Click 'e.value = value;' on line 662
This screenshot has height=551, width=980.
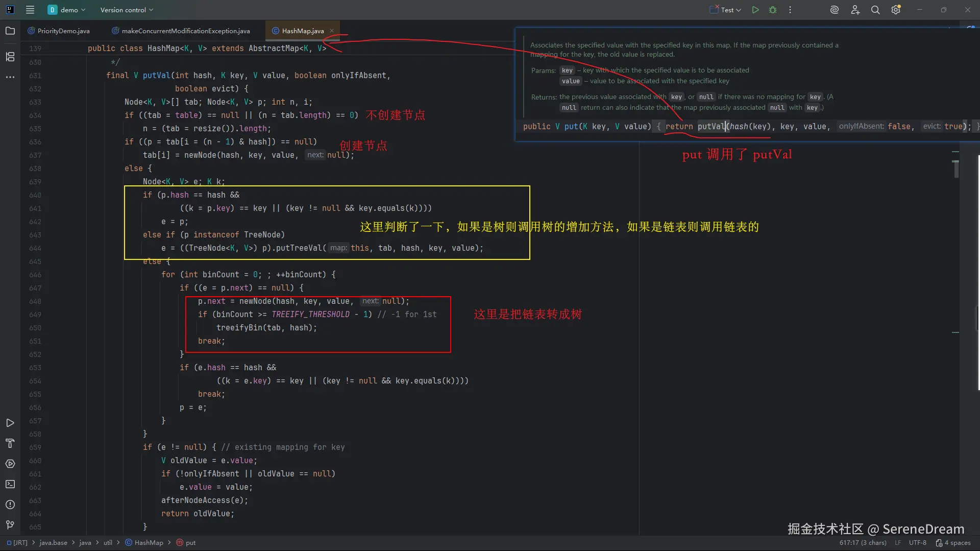click(x=216, y=487)
